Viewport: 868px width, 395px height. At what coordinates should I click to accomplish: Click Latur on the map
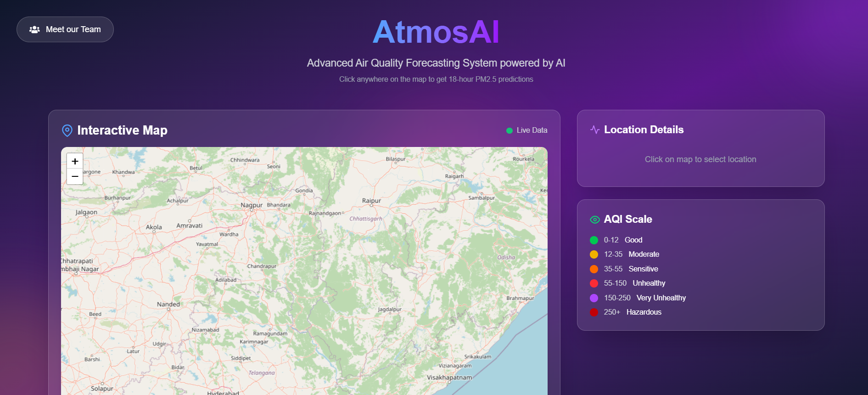[133, 351]
